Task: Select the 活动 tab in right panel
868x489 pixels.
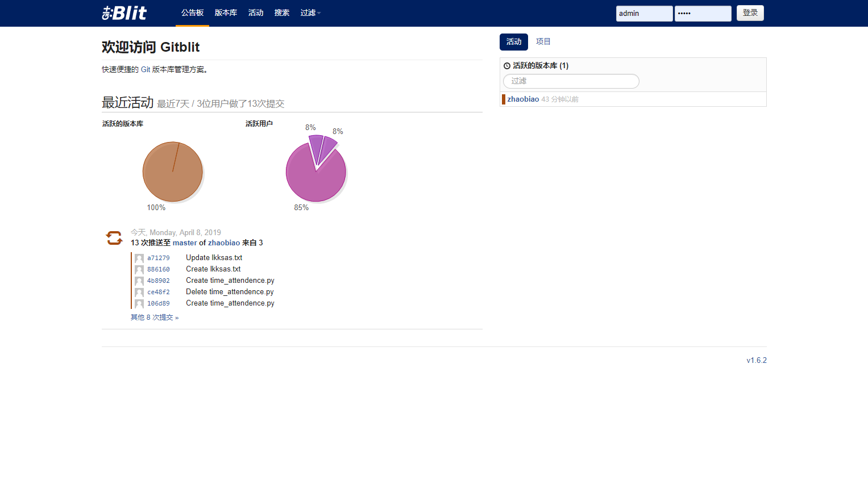Action: click(x=514, y=42)
